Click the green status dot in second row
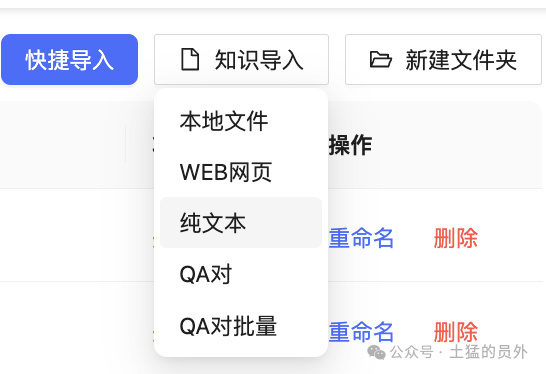 tap(153, 335)
